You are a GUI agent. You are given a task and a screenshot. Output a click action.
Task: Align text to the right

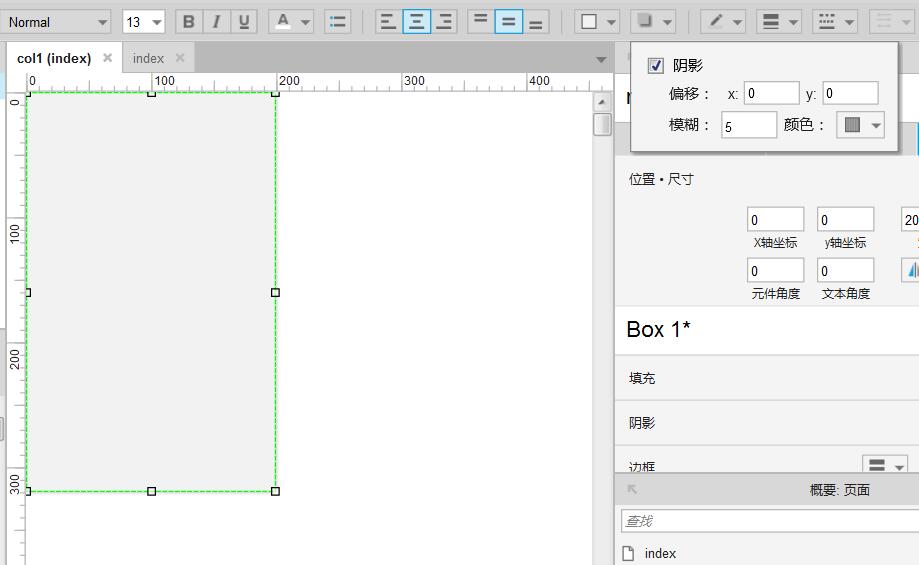[x=444, y=21]
